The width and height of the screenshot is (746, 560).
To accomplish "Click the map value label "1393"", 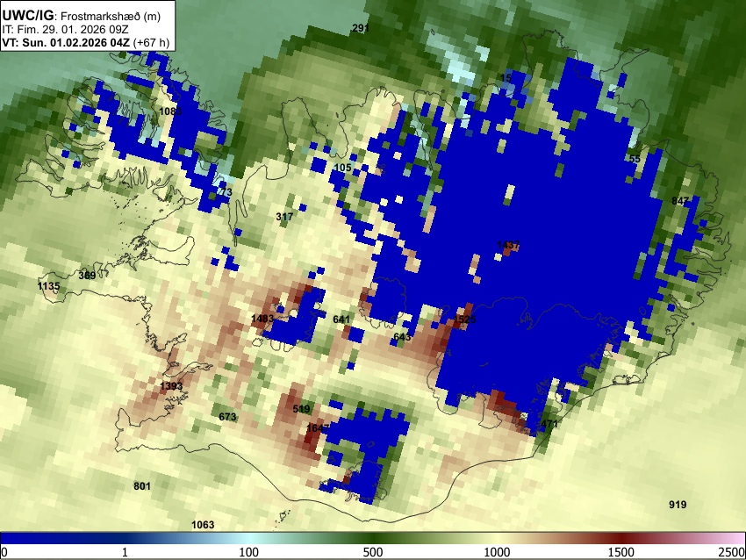I will tap(171, 386).
